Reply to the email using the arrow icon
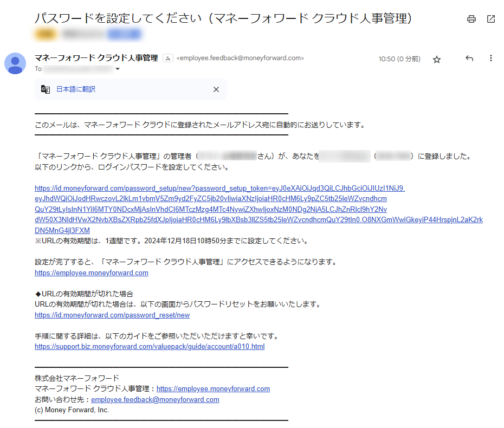 [469, 59]
